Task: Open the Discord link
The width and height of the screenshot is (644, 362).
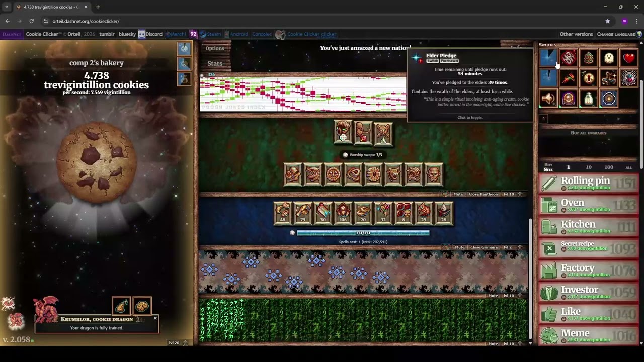Action: (x=150, y=34)
